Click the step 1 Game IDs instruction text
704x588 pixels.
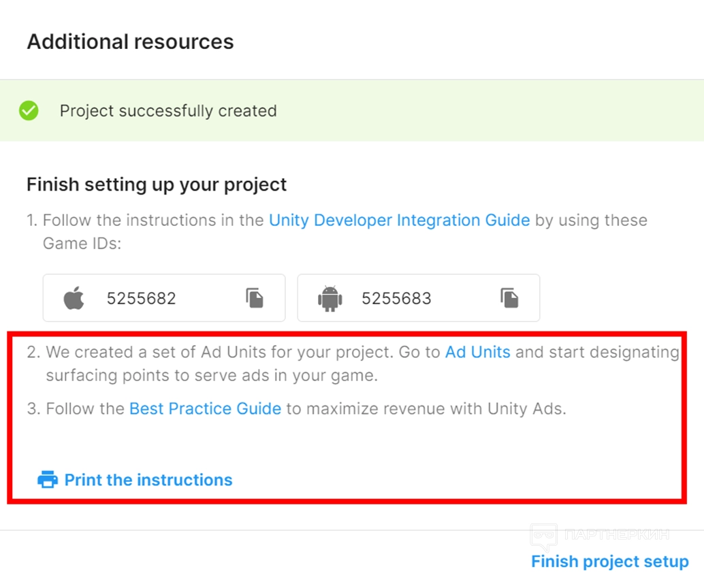pos(82,243)
